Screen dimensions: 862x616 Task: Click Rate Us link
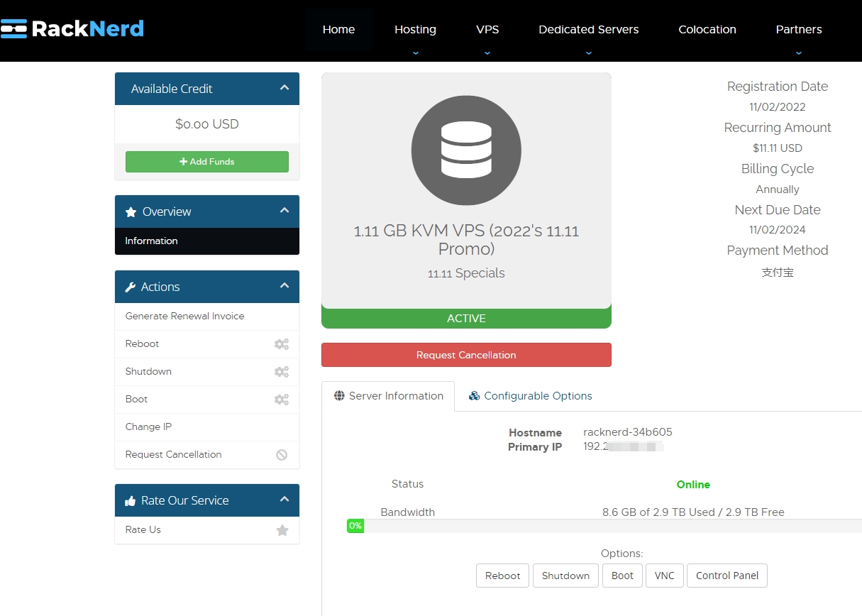[x=207, y=530]
